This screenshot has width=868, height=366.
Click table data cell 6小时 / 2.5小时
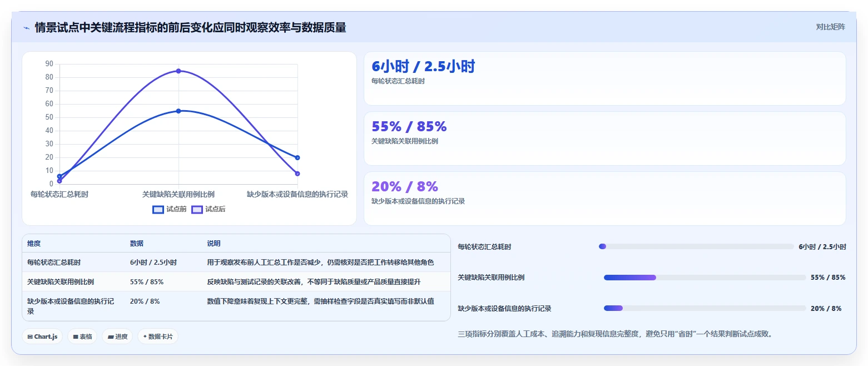153,262
